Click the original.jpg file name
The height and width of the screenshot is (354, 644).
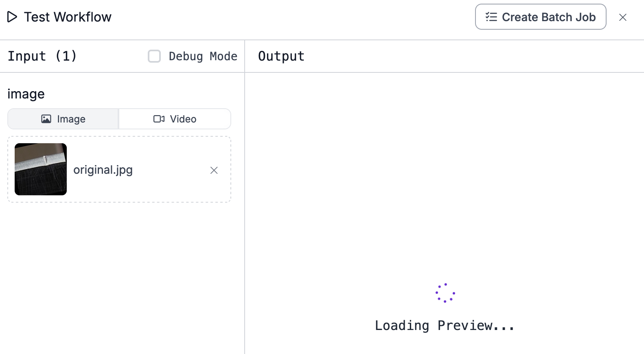coord(103,170)
